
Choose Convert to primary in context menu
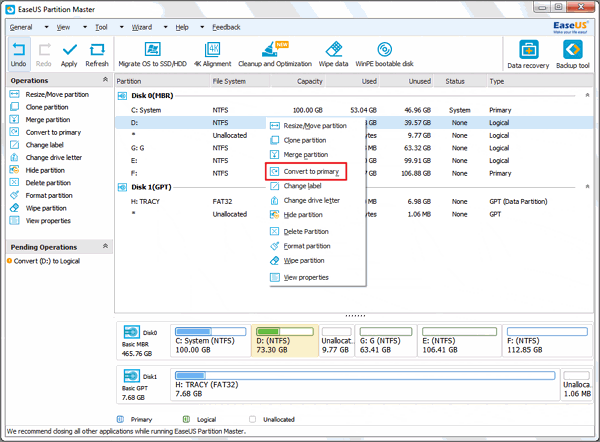pyautogui.click(x=306, y=171)
